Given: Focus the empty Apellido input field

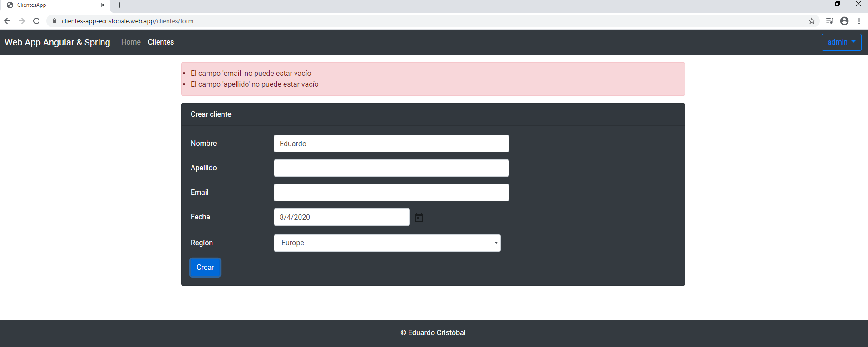Looking at the screenshot, I should click(x=391, y=168).
